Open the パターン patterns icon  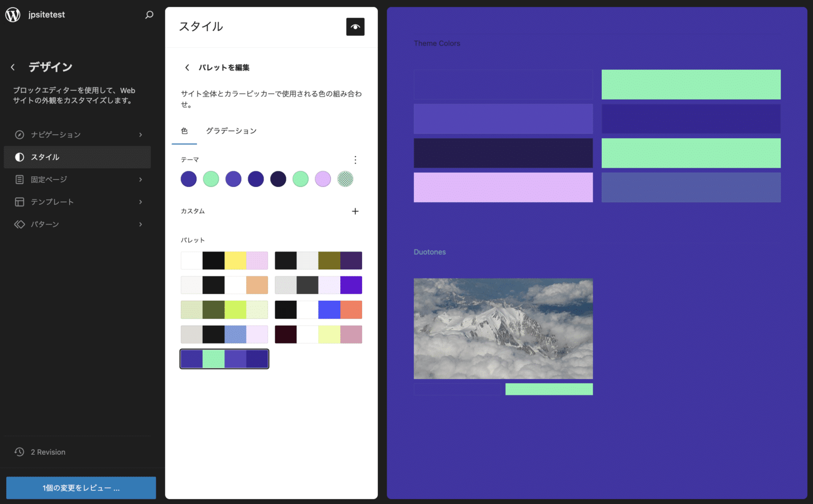click(x=20, y=224)
